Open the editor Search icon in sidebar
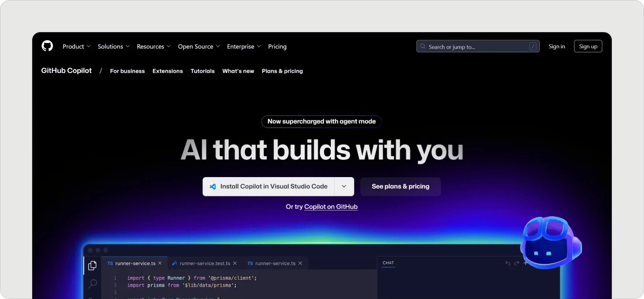This screenshot has height=299, width=644. click(93, 284)
